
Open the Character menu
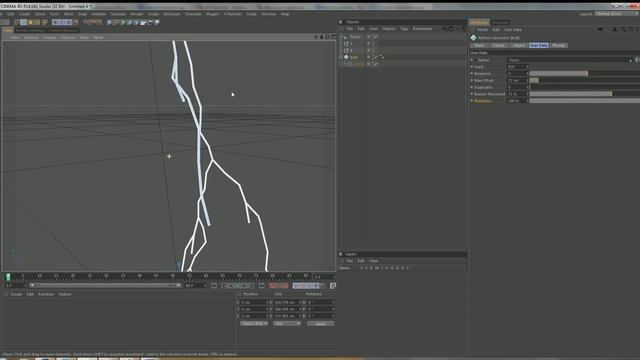pyautogui.click(x=193, y=14)
